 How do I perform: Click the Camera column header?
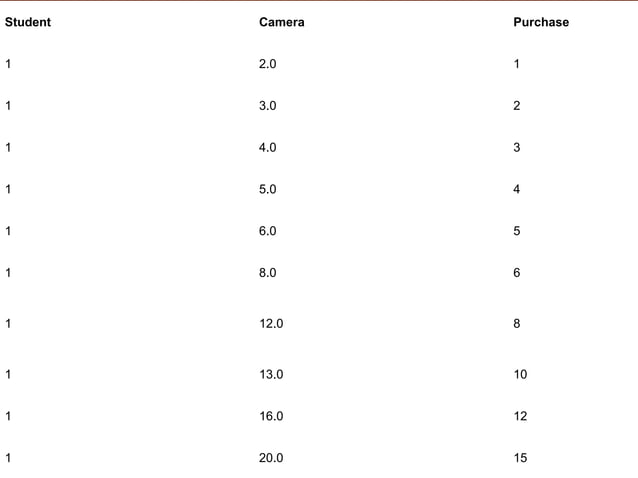[281, 22]
